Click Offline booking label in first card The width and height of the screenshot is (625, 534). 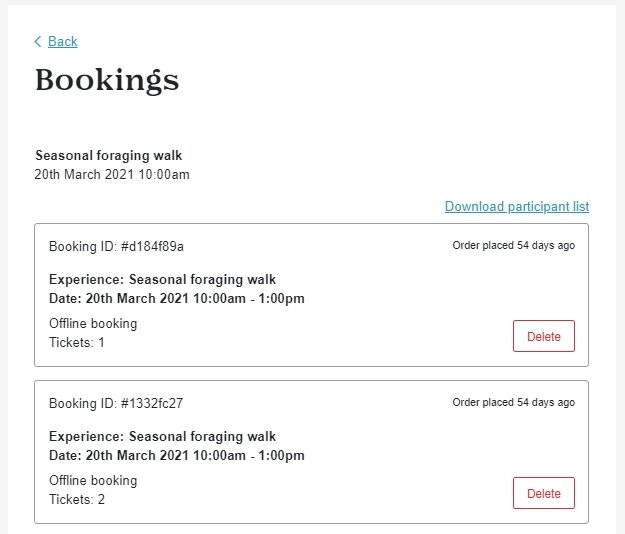(93, 323)
